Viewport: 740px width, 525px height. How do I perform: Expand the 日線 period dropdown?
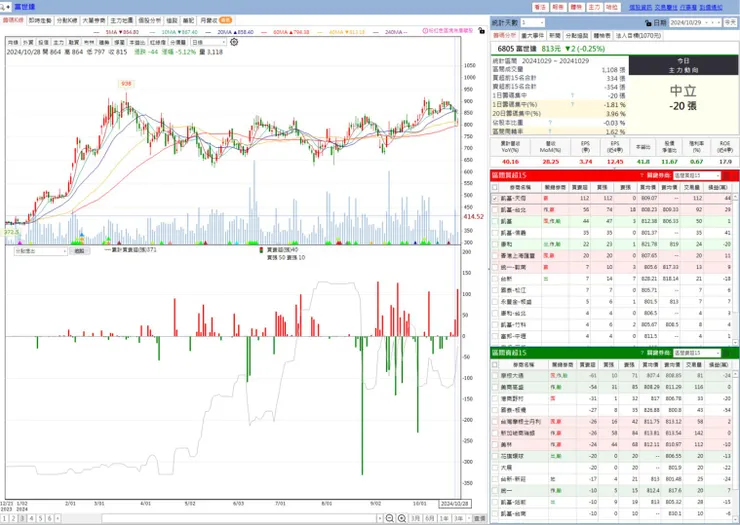208,42
